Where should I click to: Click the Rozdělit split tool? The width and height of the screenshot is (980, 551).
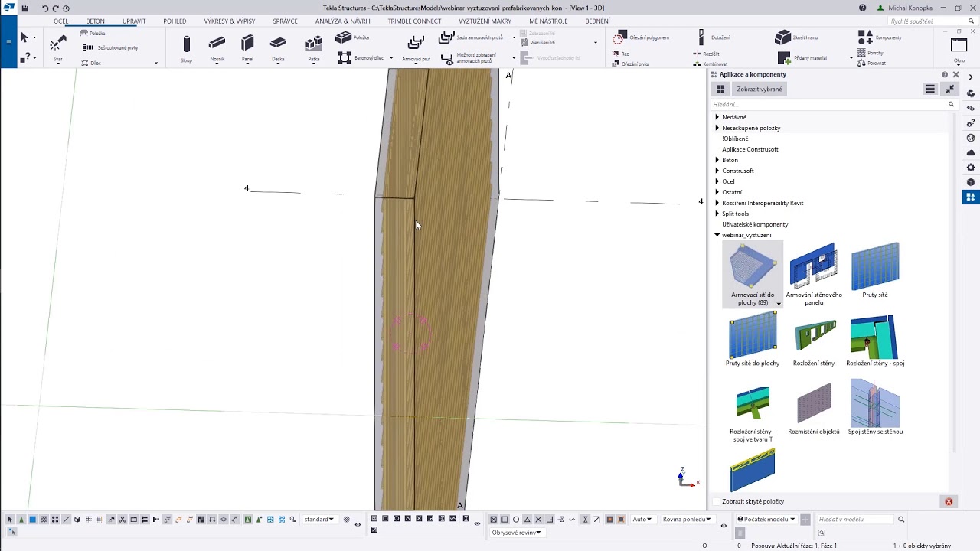pyautogui.click(x=706, y=54)
